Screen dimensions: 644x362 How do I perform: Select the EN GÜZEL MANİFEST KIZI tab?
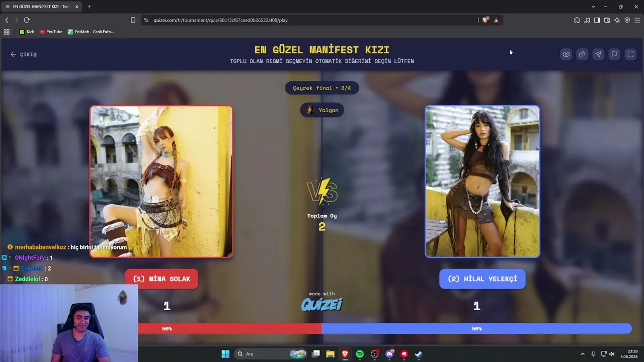(41, 7)
